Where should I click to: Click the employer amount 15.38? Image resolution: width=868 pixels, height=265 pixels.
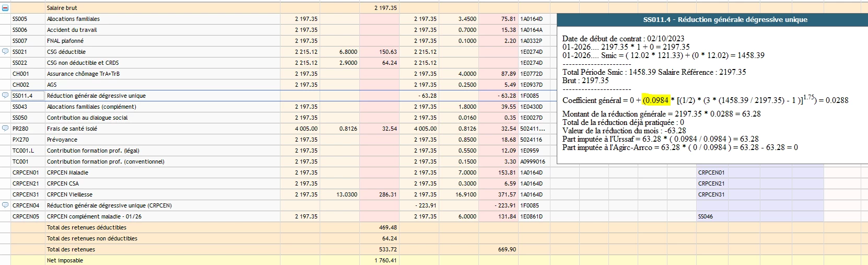pos(509,30)
